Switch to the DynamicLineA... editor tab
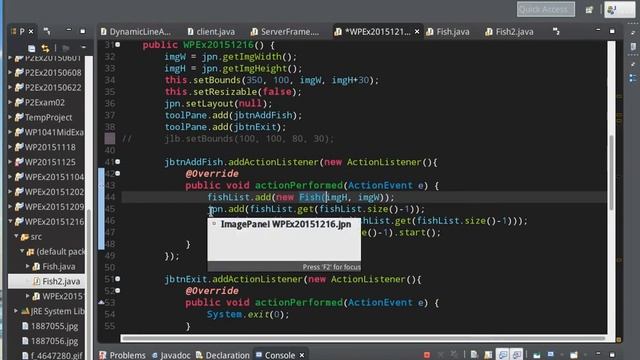 [x=136, y=31]
